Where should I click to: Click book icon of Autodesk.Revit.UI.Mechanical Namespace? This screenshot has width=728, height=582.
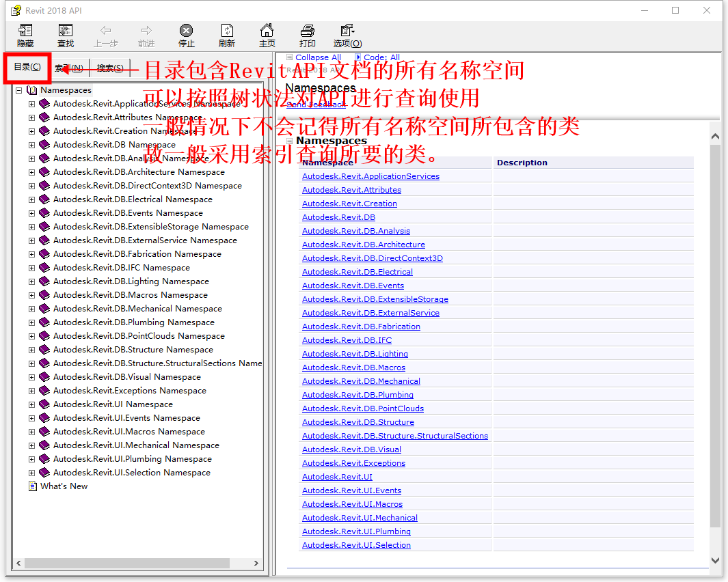[x=44, y=445]
